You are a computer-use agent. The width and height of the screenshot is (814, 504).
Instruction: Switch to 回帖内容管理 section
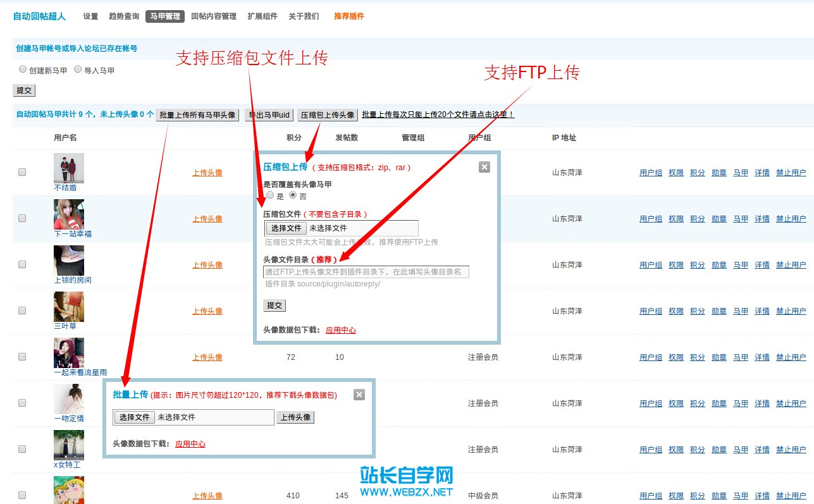(213, 17)
